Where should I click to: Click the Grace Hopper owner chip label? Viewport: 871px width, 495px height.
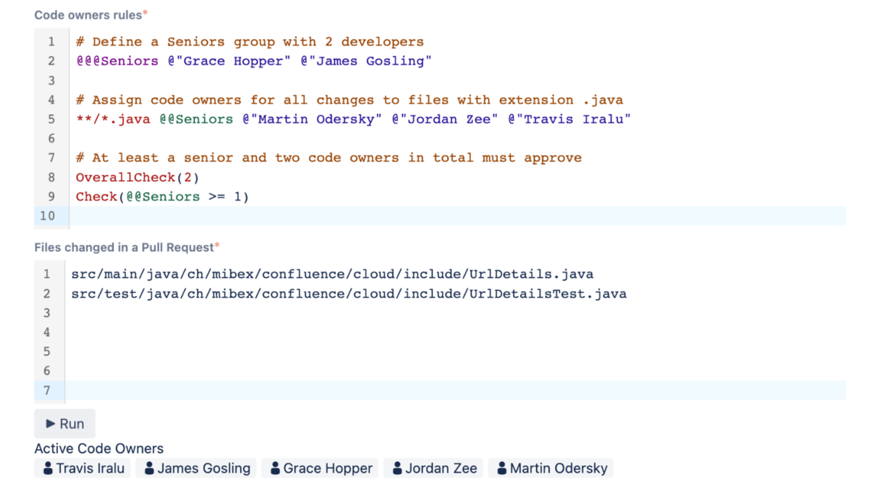pos(328,468)
